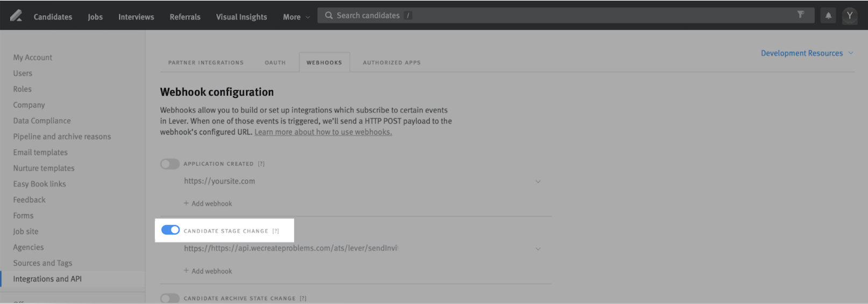This screenshot has height=304, width=868.
Task: Open Agencies settings
Action: pyautogui.click(x=29, y=248)
